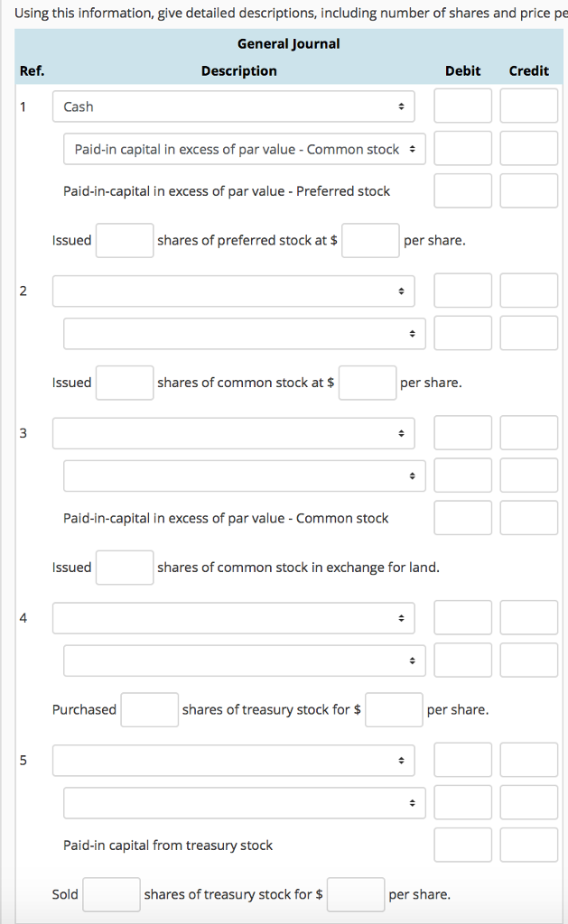Click the preferred shares issued input in entry 1
Viewport: 568px width, 924px height.
[x=124, y=240]
